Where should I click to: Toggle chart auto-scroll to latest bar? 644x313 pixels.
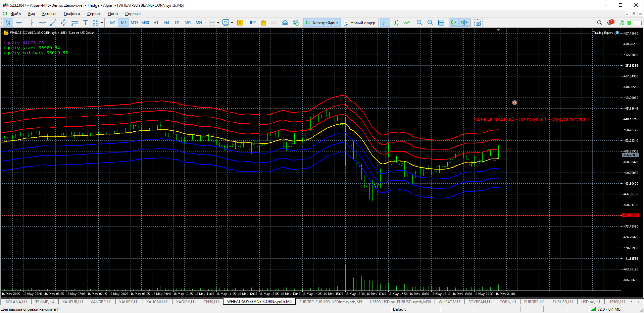(453, 23)
